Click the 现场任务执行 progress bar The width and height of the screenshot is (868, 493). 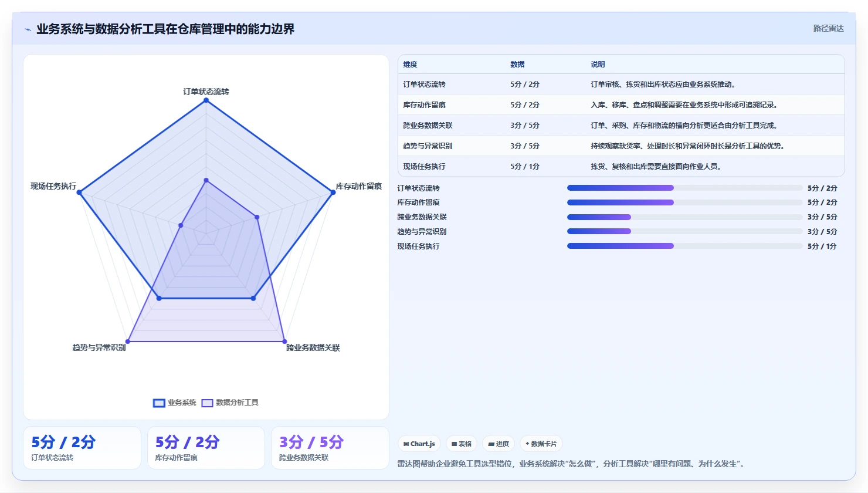[x=685, y=246]
